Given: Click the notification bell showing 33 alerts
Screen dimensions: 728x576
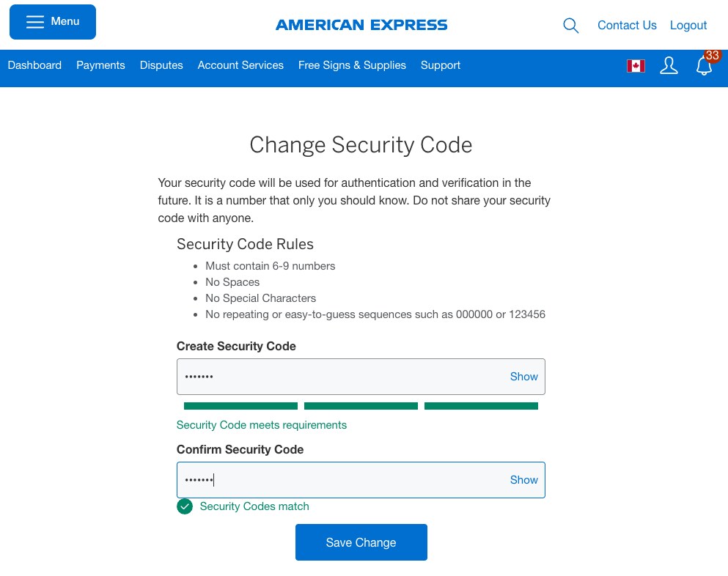Looking at the screenshot, I should (x=704, y=65).
